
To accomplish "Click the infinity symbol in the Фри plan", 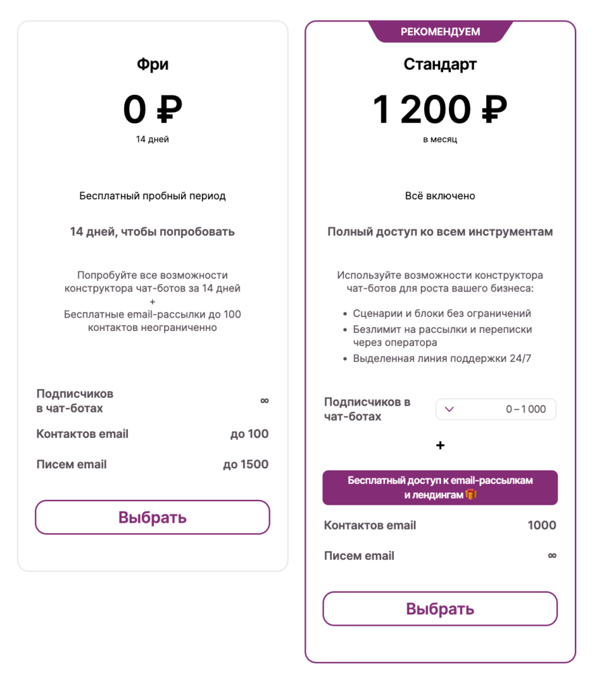I will pyautogui.click(x=265, y=400).
